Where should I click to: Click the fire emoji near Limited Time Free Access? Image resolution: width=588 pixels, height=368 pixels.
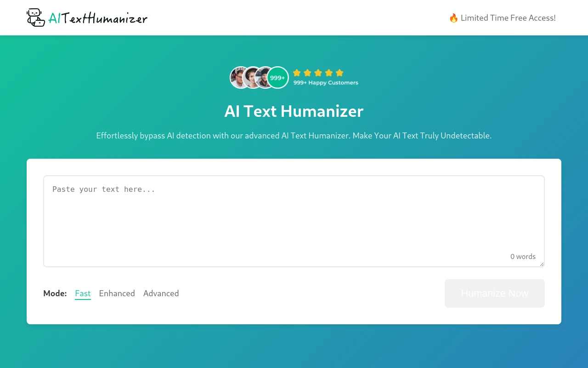click(453, 17)
